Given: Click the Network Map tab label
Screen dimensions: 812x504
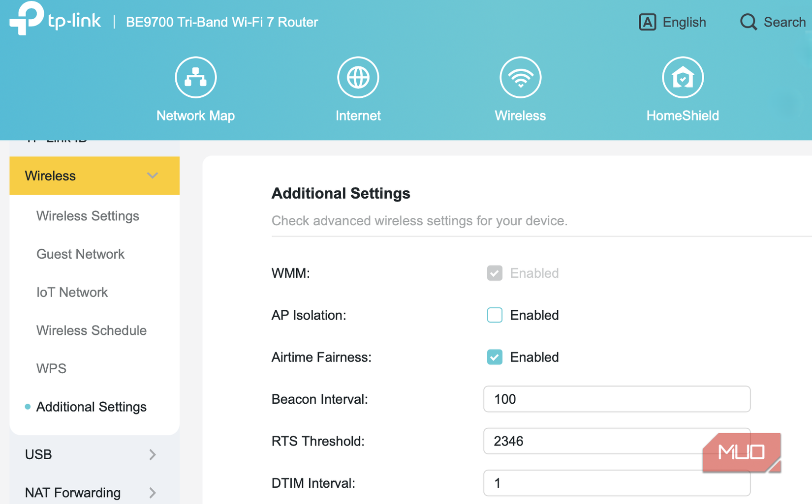Looking at the screenshot, I should 195,116.
